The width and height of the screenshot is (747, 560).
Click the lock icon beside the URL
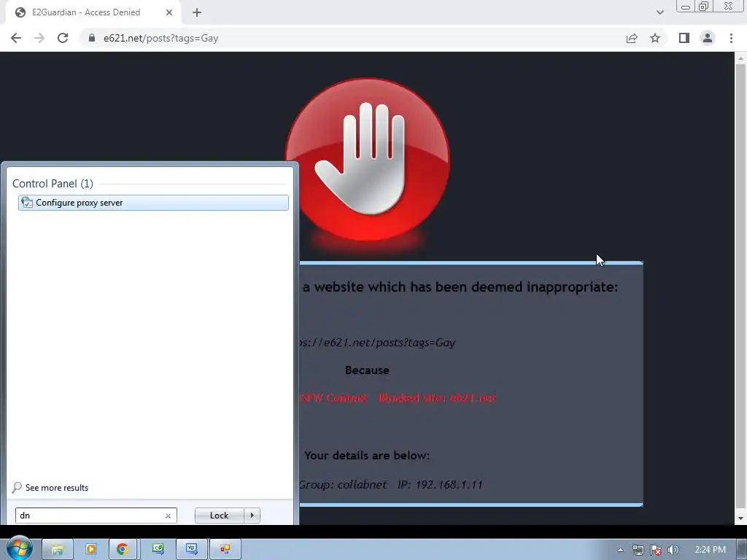click(x=92, y=38)
